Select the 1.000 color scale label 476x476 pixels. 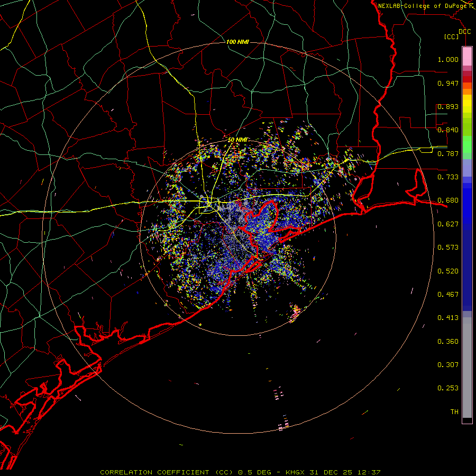448,59
